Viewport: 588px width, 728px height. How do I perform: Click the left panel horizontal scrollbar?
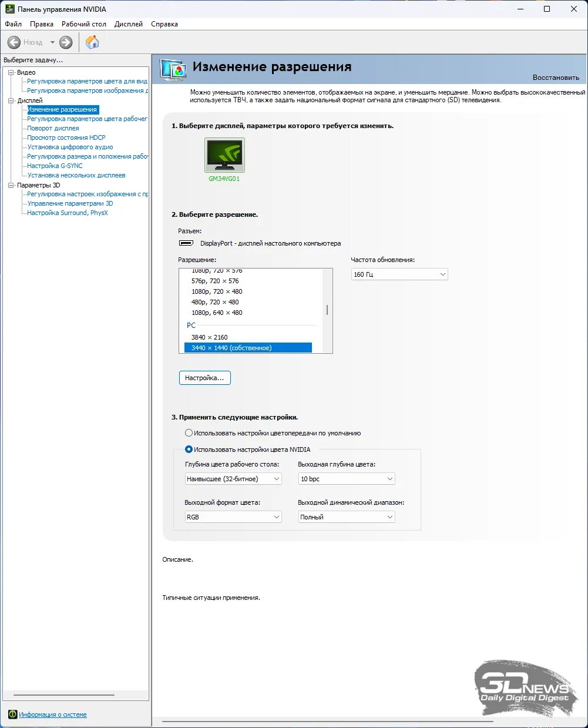(63, 695)
